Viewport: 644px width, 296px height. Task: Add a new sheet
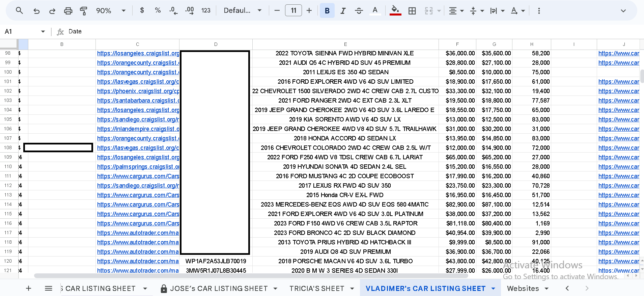click(29, 288)
